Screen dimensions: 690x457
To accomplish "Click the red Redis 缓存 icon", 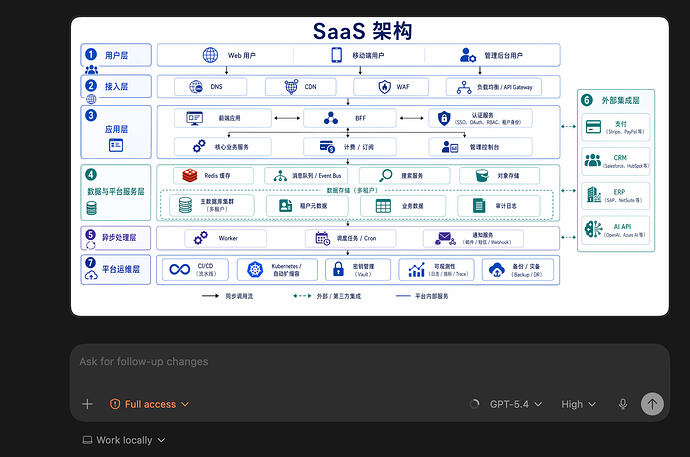I will 190,175.
